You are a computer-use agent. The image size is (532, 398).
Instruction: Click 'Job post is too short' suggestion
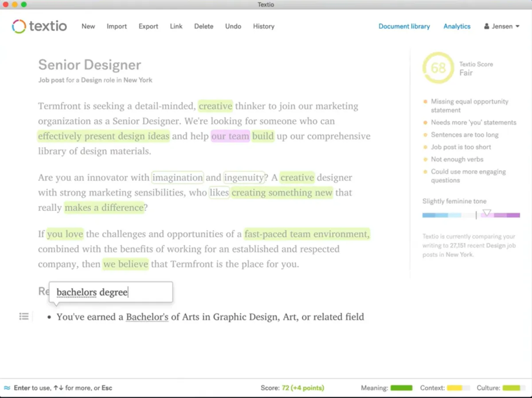[x=461, y=147]
